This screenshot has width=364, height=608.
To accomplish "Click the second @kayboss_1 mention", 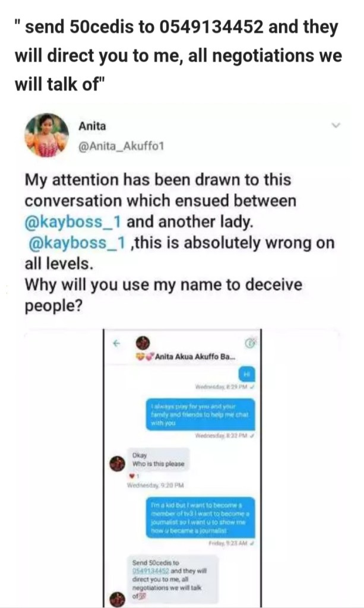I will 77,243.
